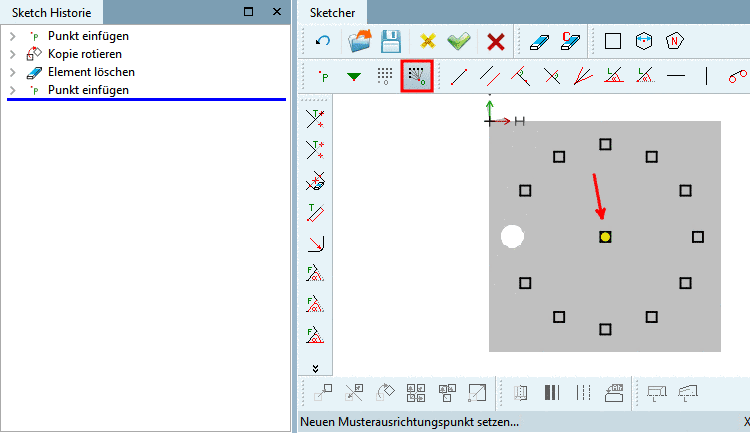Select the plain eraser delete tool
The height and width of the screenshot is (433, 750).
(539, 42)
